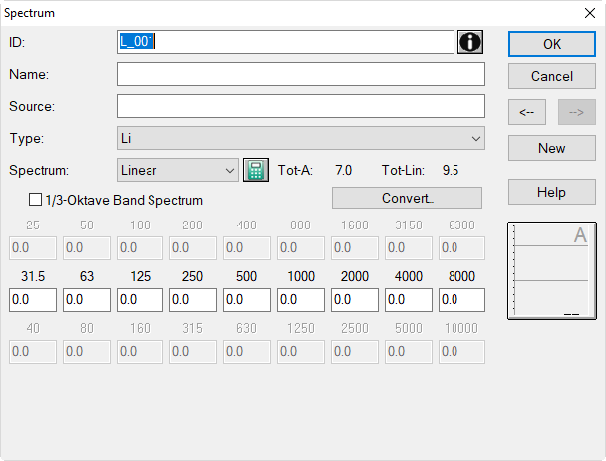Click the Cancel button
The image size is (606, 461).
point(552,76)
